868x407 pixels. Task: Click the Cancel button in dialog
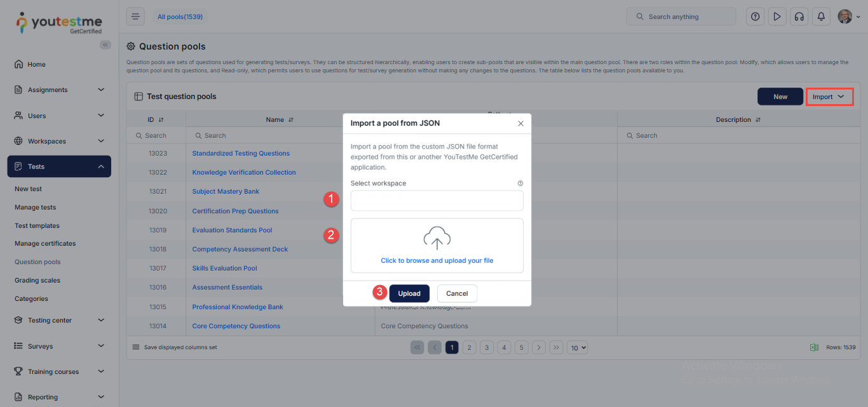[457, 293]
